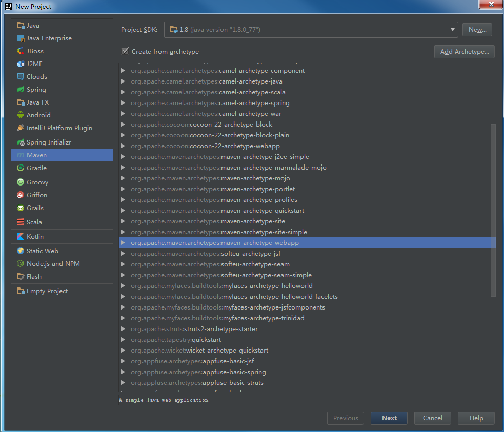504x432 pixels.
Task: Click the Empty Project folder icon
Action: (x=21, y=291)
